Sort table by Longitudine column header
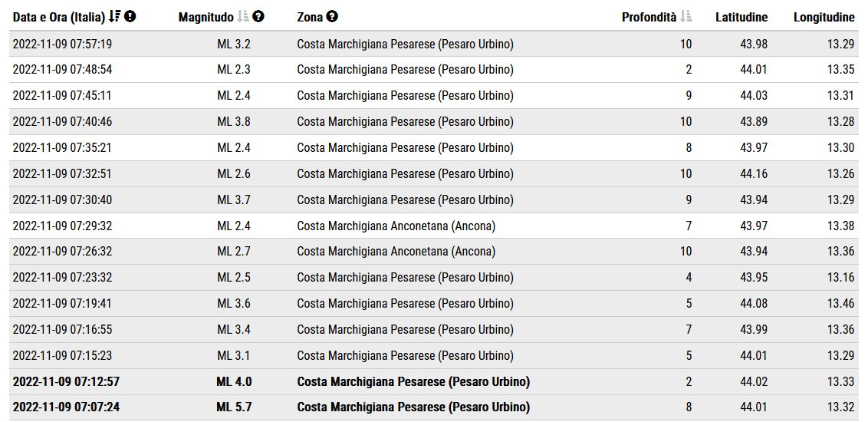868x422 pixels. pyautogui.click(x=824, y=18)
